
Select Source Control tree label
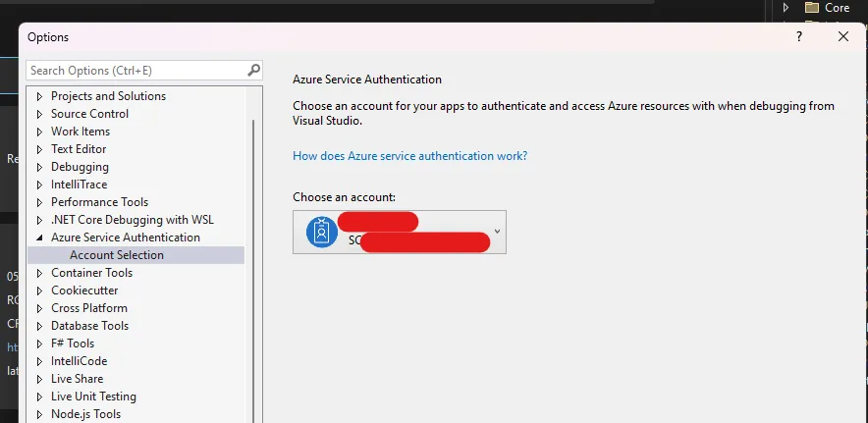89,114
